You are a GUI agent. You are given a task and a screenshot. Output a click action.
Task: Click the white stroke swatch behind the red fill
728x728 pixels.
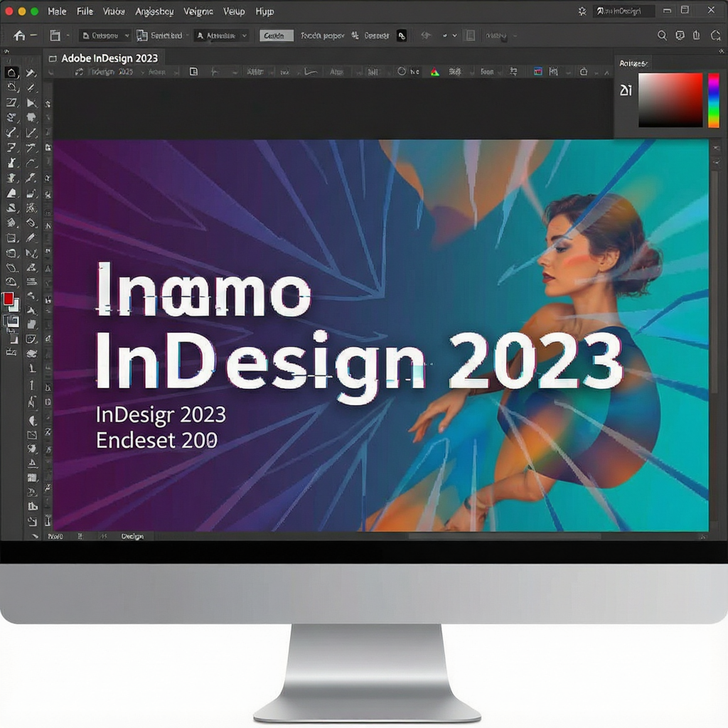[x=15, y=306]
